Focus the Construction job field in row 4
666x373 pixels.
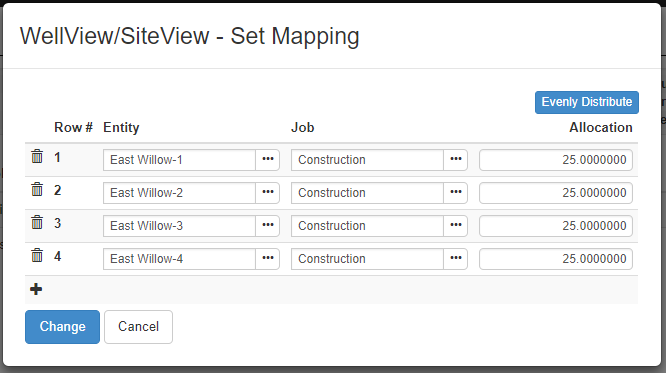(367, 259)
